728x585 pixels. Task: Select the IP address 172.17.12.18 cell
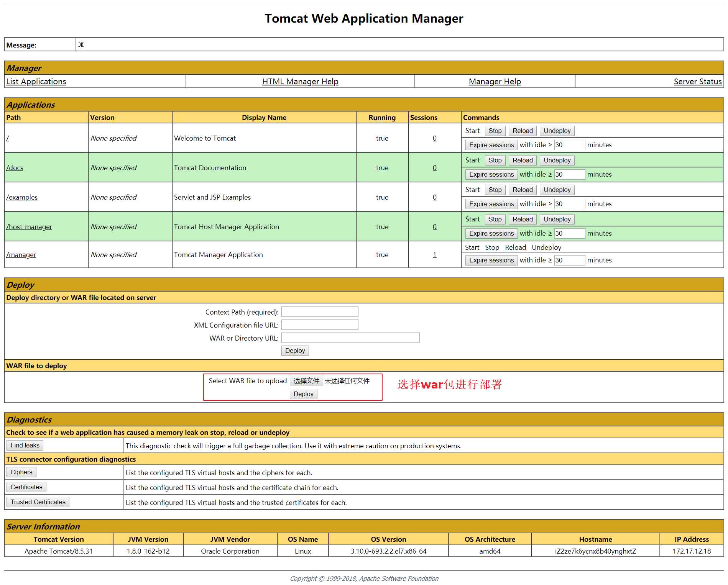click(x=692, y=551)
